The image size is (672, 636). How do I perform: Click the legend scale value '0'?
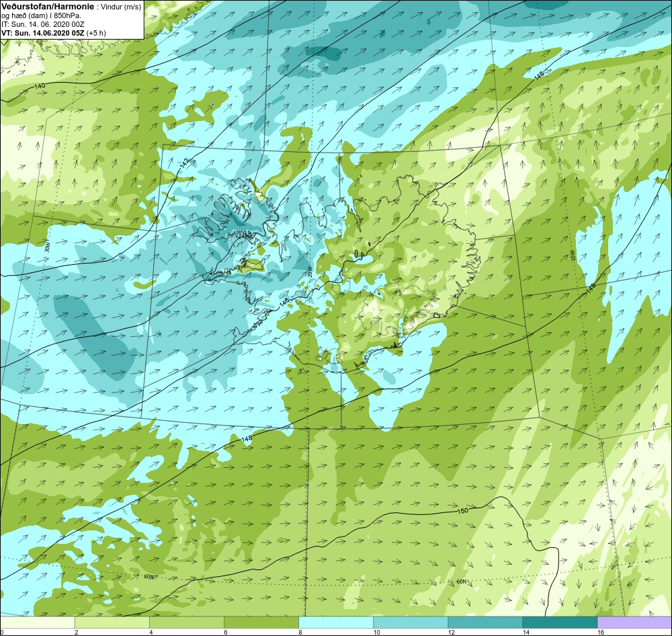[2, 632]
